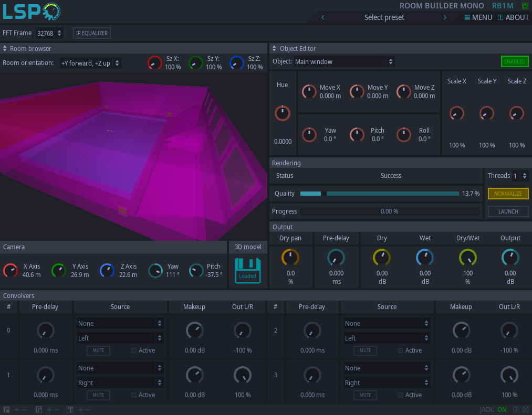Go to the previous preset using left arrow
Viewport: 532px width, 415px height.
(x=322, y=17)
